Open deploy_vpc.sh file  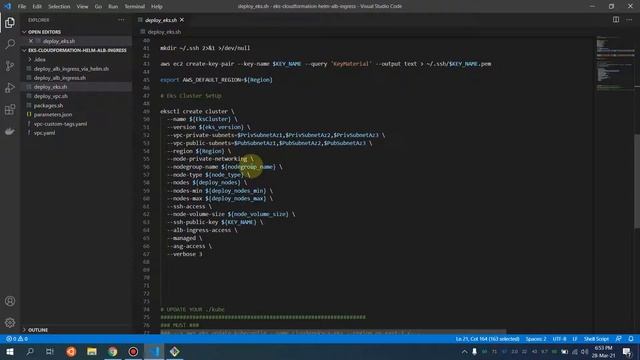click(x=51, y=96)
